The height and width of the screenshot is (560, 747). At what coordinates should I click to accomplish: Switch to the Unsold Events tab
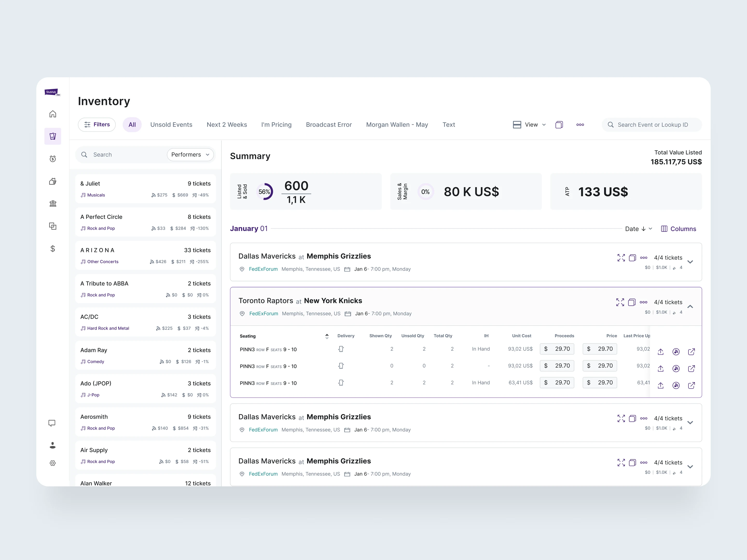coord(171,125)
